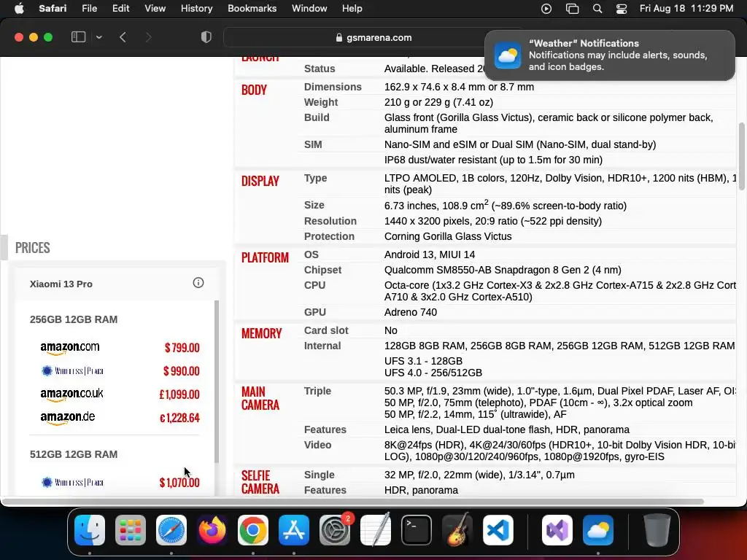Click the Weather notification banner
Viewport: 747px width, 560px height.
click(x=610, y=55)
